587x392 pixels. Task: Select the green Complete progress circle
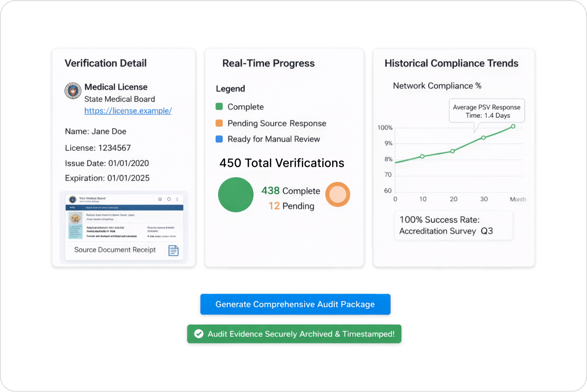click(x=235, y=195)
